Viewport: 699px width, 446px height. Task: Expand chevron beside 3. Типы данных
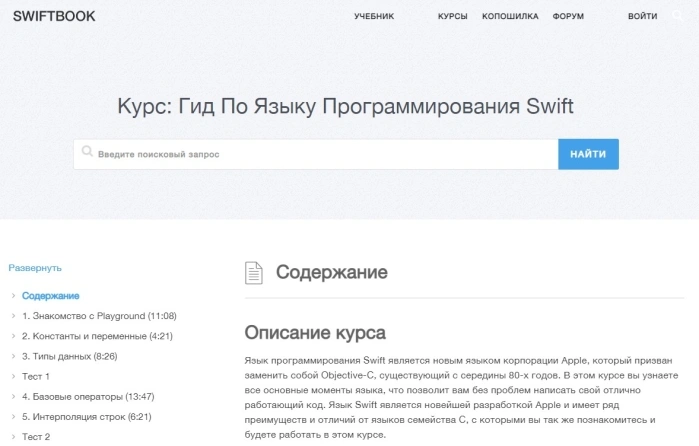[13, 356]
